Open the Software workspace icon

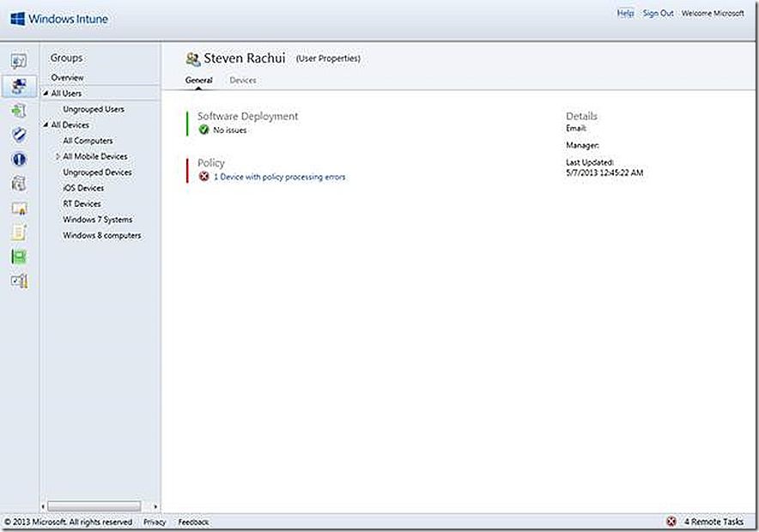tap(19, 184)
